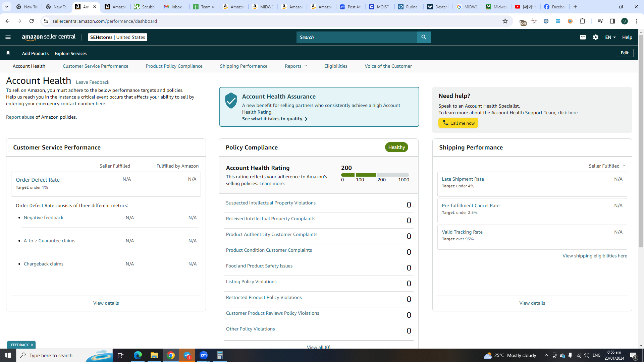Open A-to-z Guarantee claims link
Viewport: 644px width, 362px height.
[50, 241]
